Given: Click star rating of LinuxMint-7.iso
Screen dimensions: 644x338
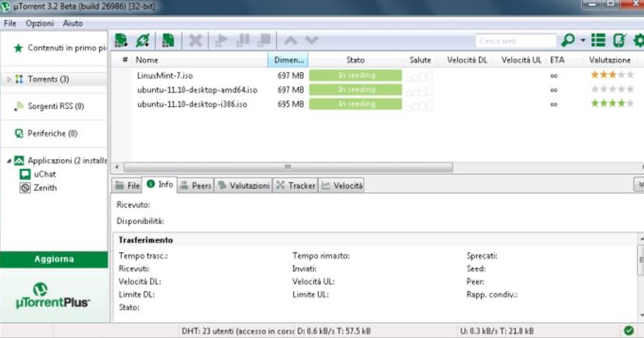Looking at the screenshot, I should click(612, 75).
